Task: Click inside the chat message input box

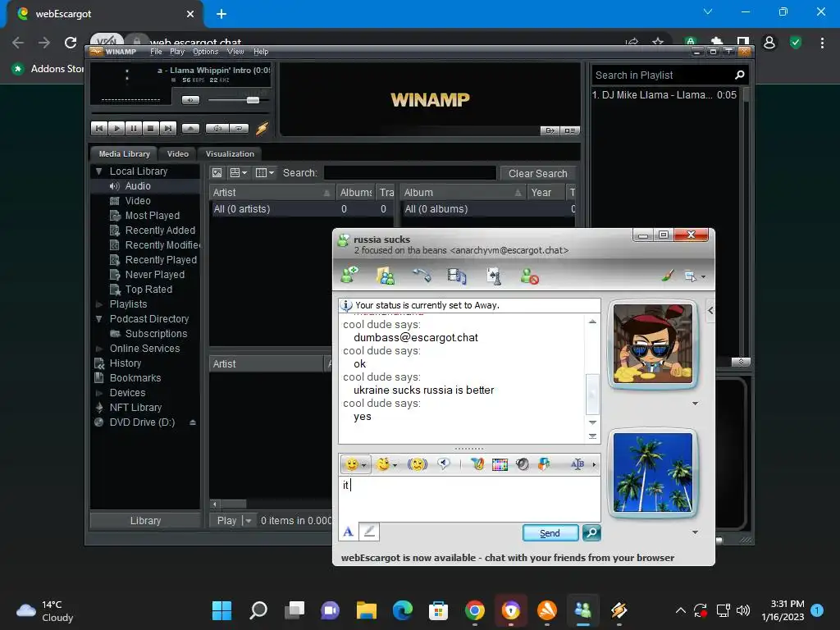Action: [469, 499]
